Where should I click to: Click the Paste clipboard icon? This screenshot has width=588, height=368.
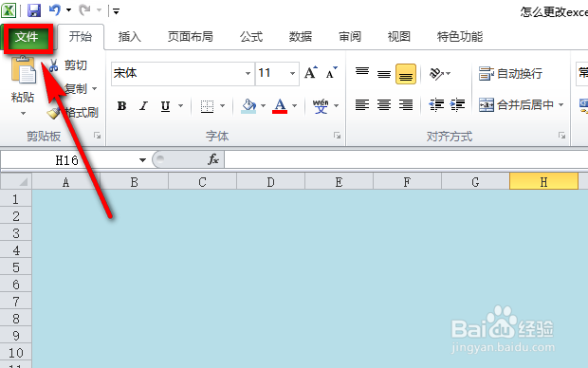[24, 70]
